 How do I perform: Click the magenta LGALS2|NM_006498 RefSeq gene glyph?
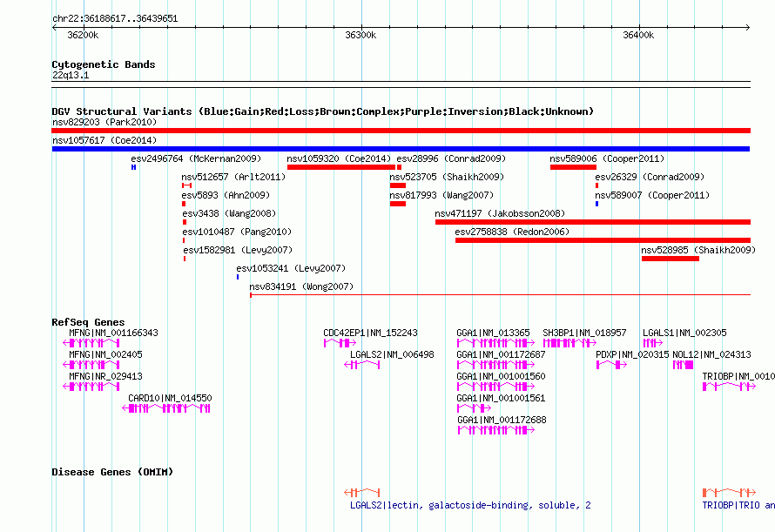tap(361, 365)
